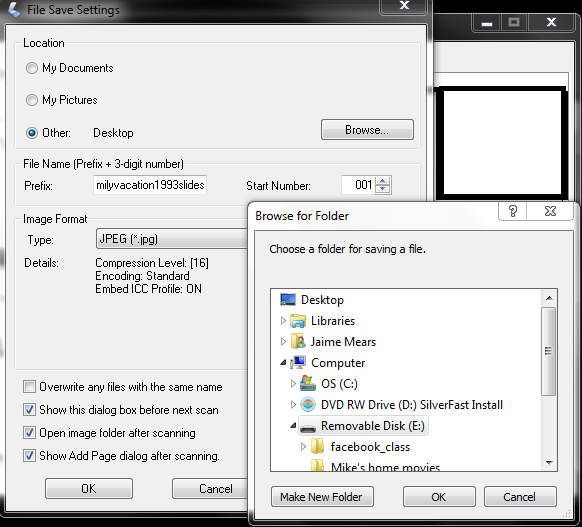Cancel the Browse for Folder dialog
Screen dimensions: 582x527
tap(520, 497)
